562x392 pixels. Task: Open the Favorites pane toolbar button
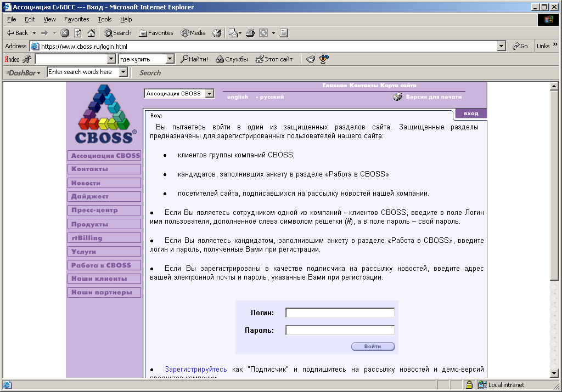pos(156,33)
